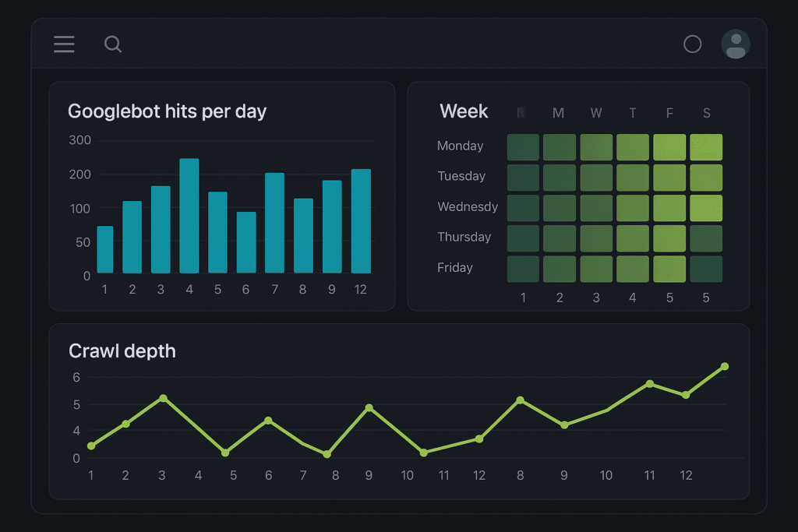
Task: Open the hamburger menu
Action: click(x=64, y=44)
